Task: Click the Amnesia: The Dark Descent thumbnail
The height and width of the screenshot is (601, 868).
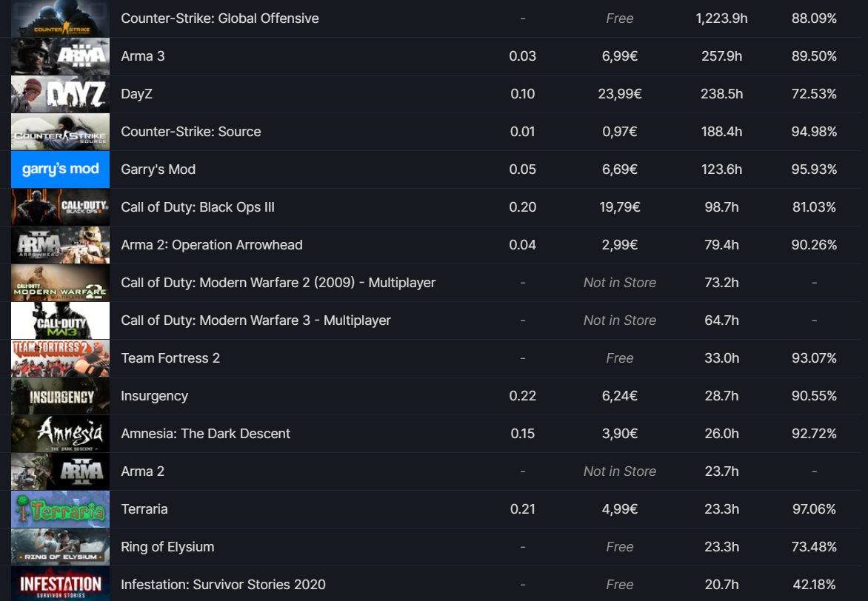Action: click(60, 434)
